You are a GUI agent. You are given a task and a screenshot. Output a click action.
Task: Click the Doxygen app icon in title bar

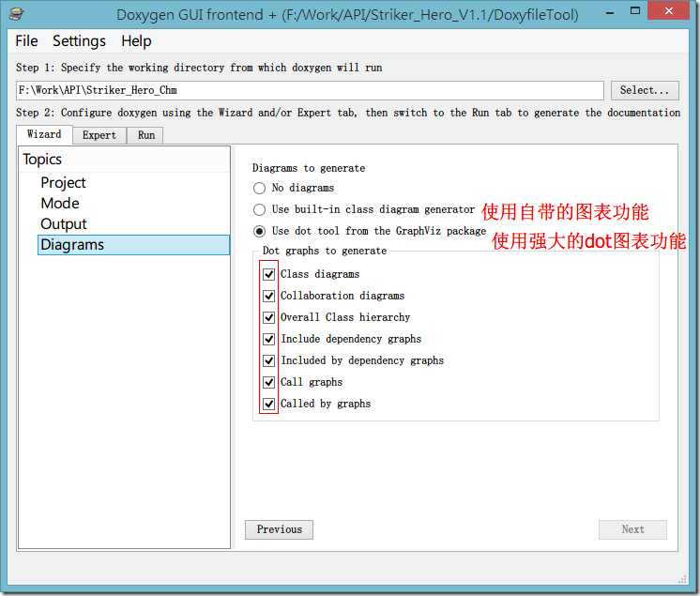(x=17, y=14)
